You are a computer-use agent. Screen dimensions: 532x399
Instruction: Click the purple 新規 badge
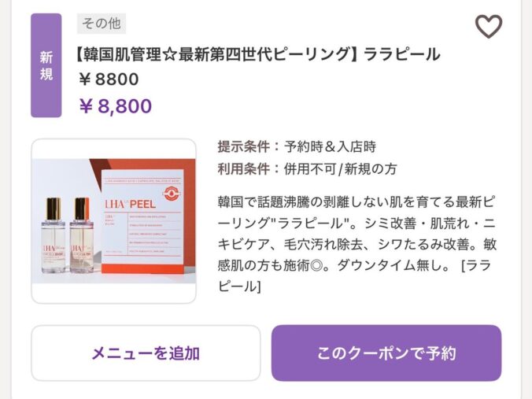click(46, 65)
